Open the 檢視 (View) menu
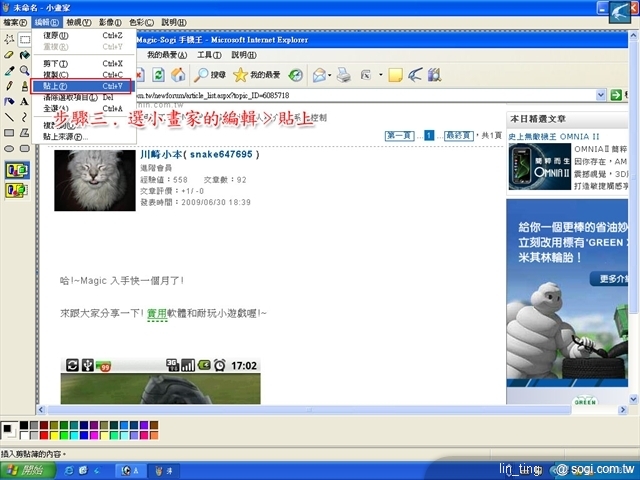 [78, 22]
